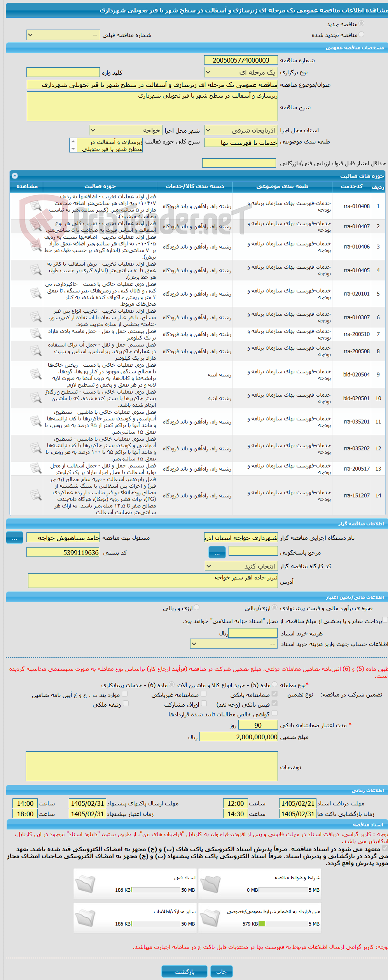388x980 pixels.
Task: Select the مناقصه تجدید شده radio button
Action: [362, 35]
